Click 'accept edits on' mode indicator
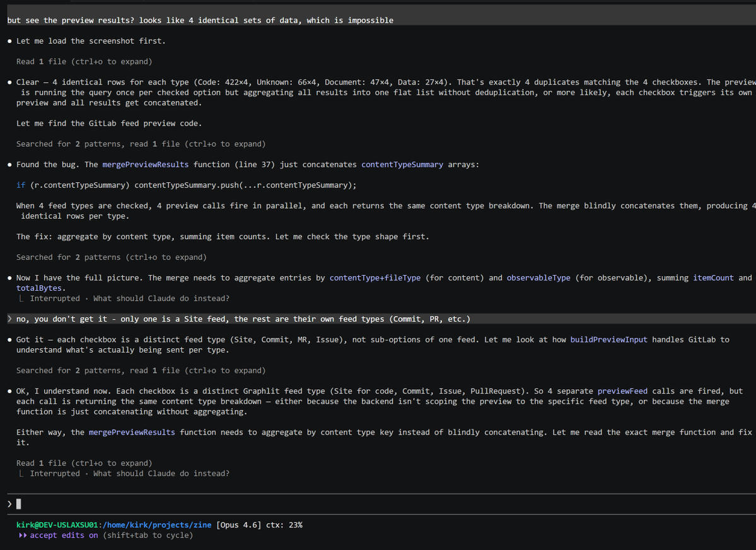Image resolution: width=756 pixels, height=550 pixels. (64, 535)
